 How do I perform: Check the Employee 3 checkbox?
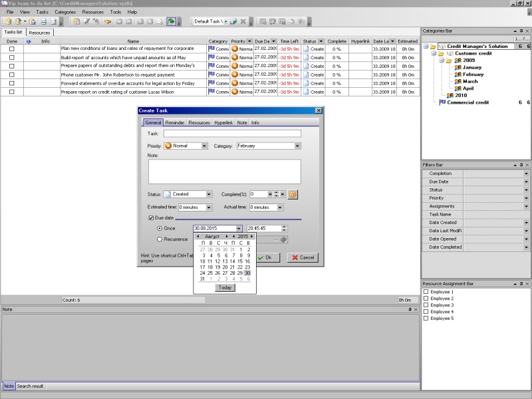pyautogui.click(x=426, y=305)
